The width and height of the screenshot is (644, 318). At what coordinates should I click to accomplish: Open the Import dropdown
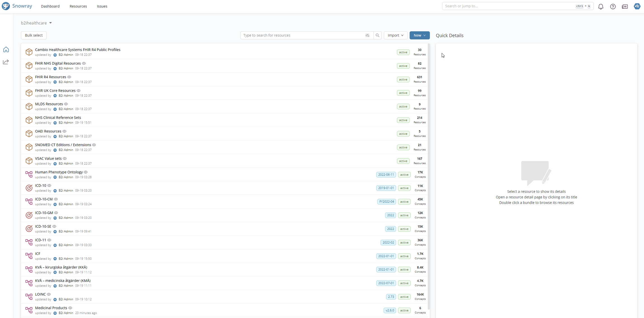pos(395,35)
